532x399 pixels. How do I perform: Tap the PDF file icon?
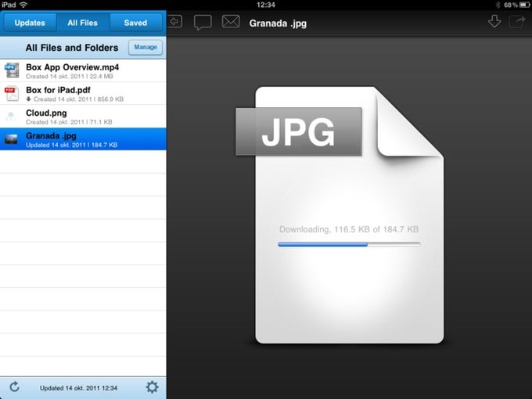click(x=12, y=93)
